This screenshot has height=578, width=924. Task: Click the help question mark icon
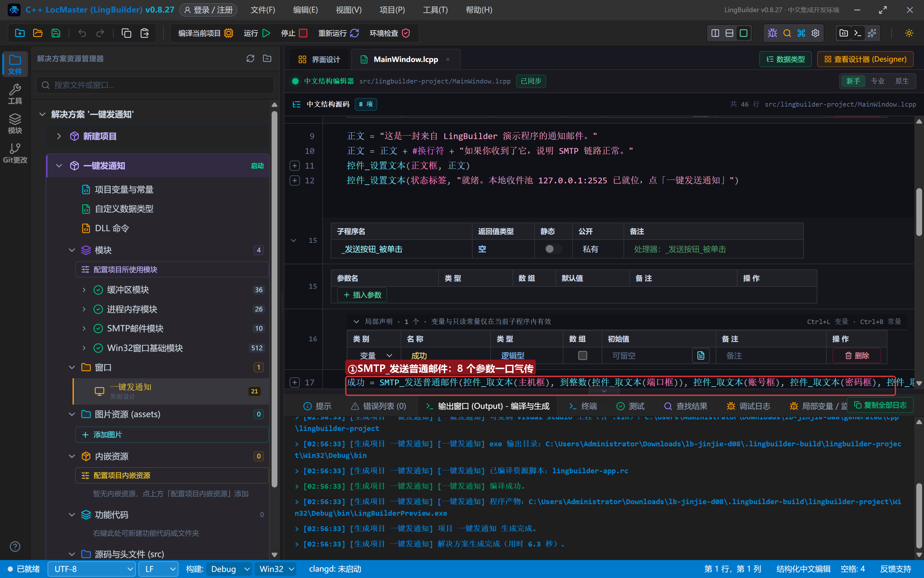[15, 546]
